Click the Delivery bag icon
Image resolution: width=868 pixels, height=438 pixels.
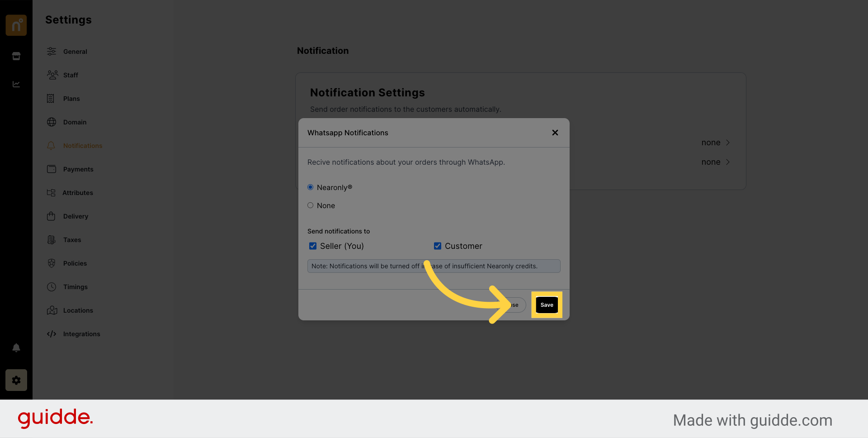pyautogui.click(x=51, y=216)
